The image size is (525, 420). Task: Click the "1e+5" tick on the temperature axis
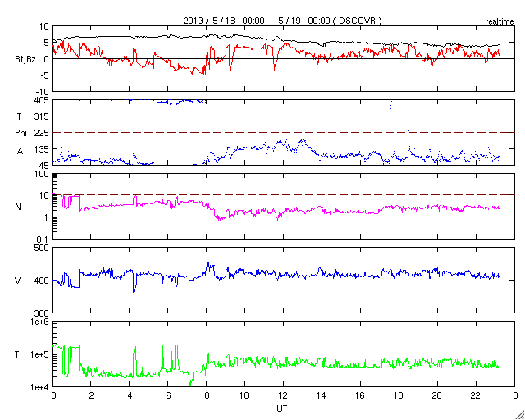(x=39, y=354)
